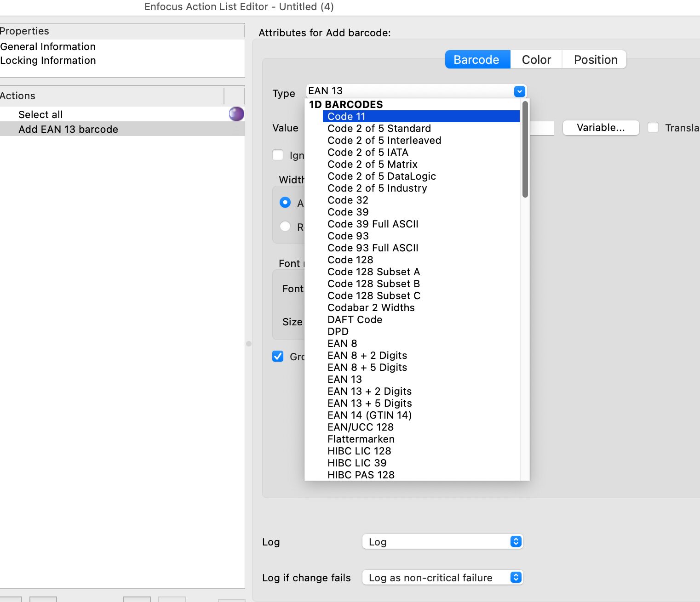Switch to the Position tab
The image size is (700, 602).
click(595, 60)
